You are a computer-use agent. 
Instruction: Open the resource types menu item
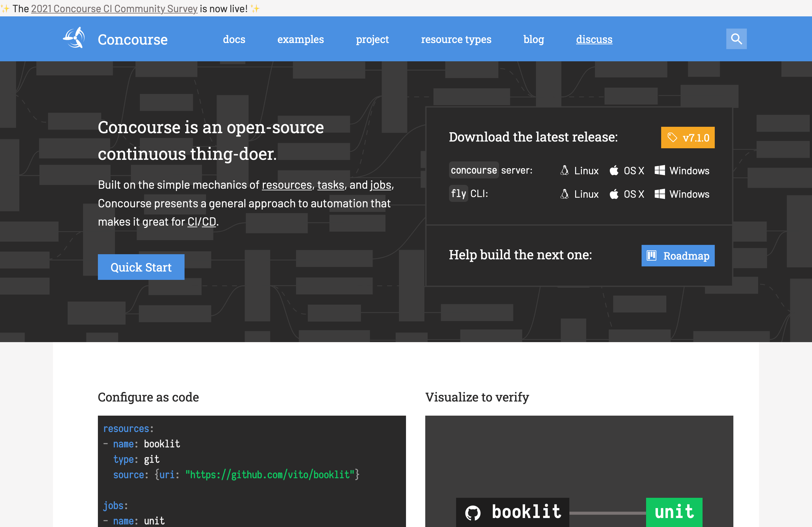point(456,39)
